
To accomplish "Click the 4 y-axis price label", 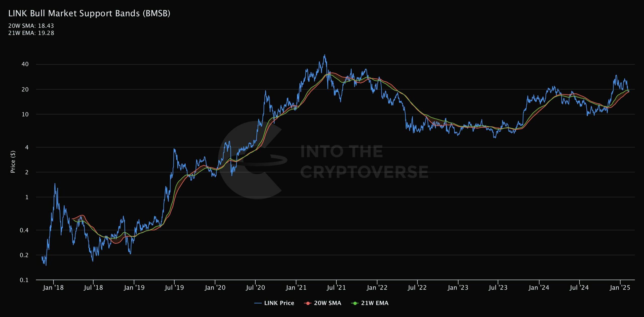I will pos(27,147).
